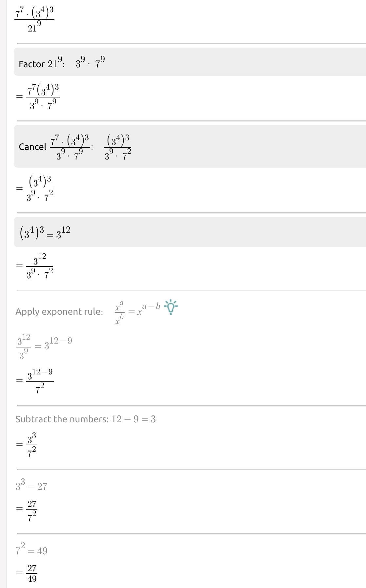Click the 3^9 · 7^9 factored result in Factor box

coord(90,62)
